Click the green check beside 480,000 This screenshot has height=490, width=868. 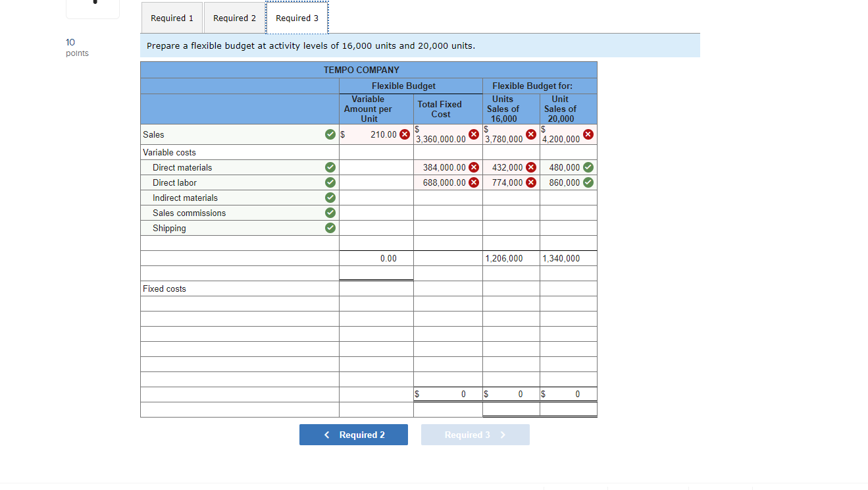point(589,167)
